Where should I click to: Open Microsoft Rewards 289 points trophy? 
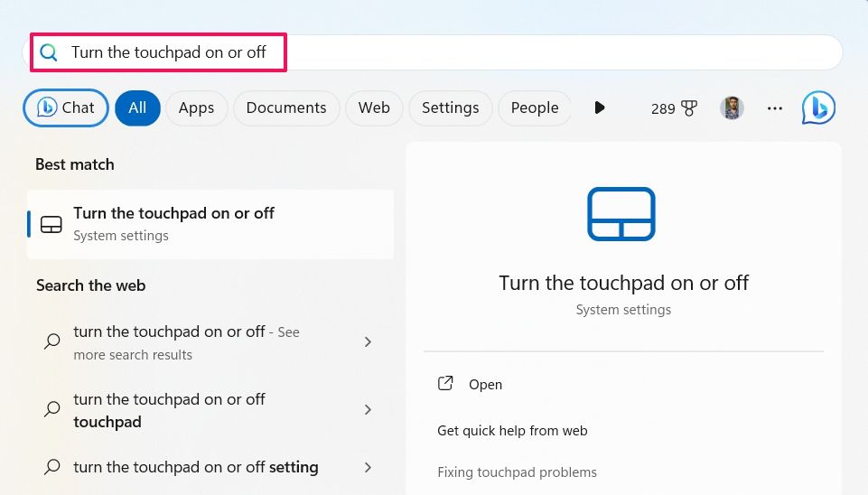pos(674,108)
